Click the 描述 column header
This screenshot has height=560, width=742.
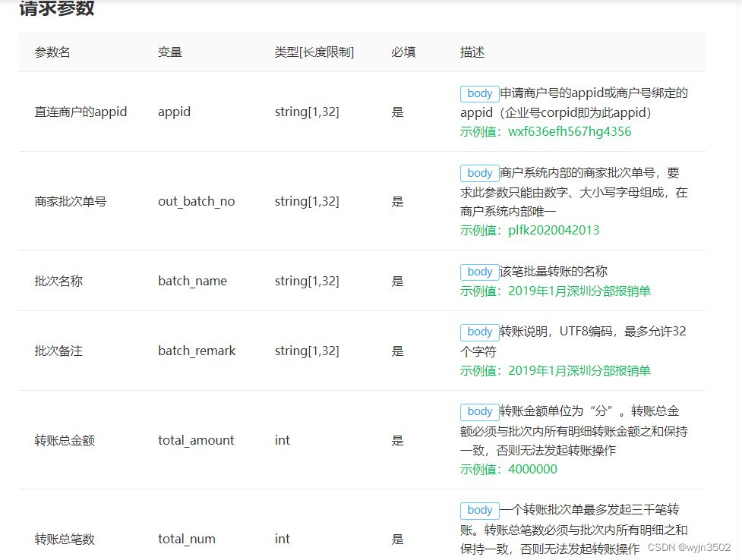(472, 52)
